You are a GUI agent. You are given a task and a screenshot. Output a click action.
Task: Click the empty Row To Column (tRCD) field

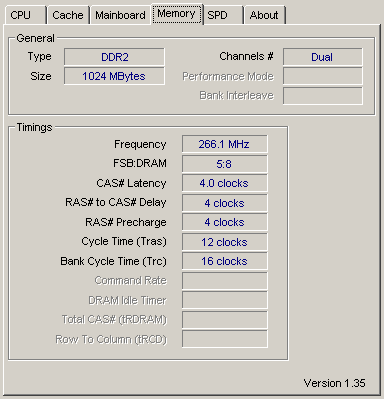(224, 339)
